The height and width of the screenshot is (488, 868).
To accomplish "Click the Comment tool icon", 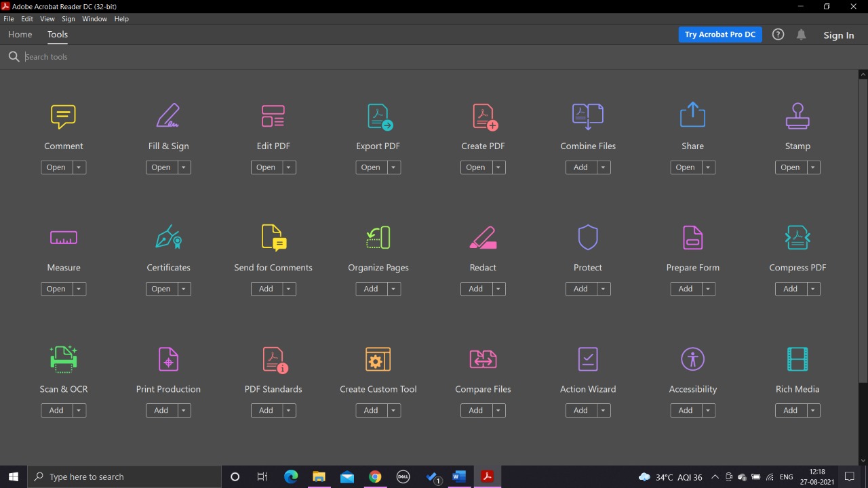I will (63, 117).
